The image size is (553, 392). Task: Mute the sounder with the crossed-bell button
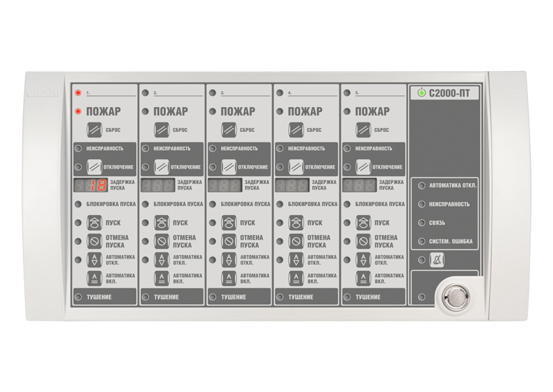click(437, 260)
